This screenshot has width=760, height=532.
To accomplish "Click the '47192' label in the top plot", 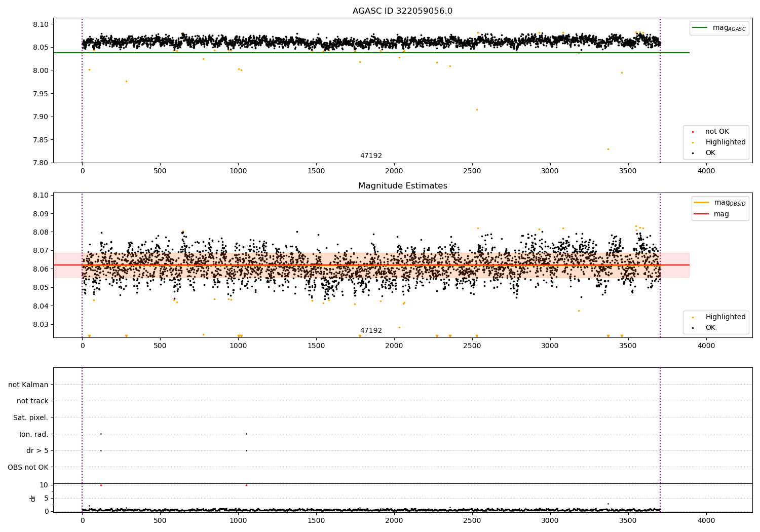I will tap(371, 156).
